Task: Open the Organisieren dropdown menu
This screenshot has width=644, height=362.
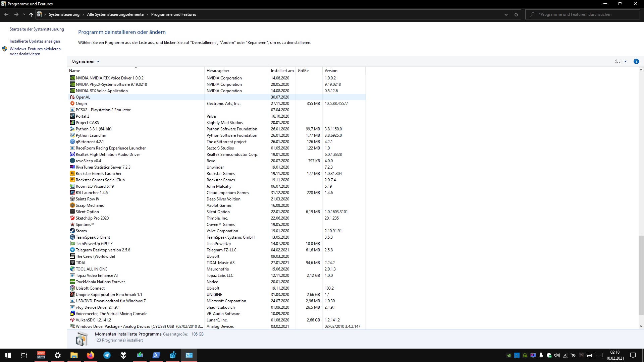Action: (x=86, y=61)
